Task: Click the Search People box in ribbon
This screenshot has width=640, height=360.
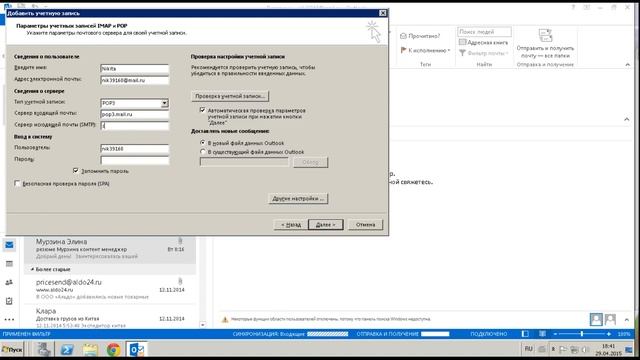Action: coord(484,32)
